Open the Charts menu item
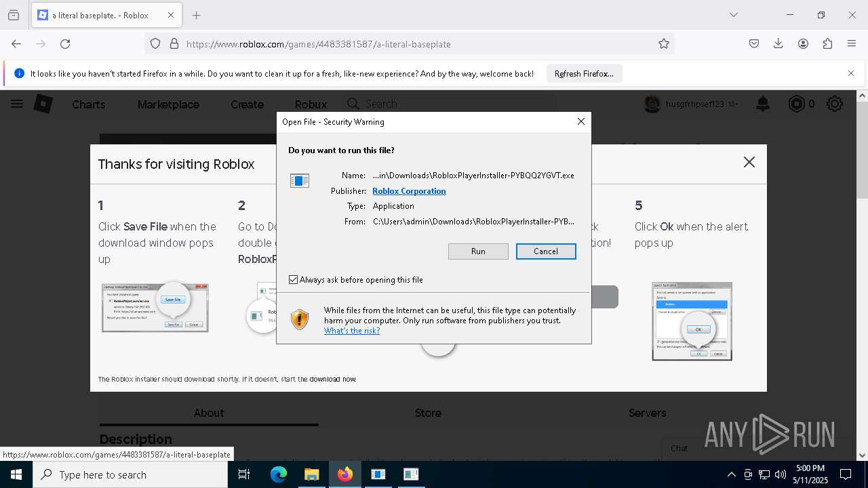868x488 pixels. pyautogui.click(x=89, y=104)
